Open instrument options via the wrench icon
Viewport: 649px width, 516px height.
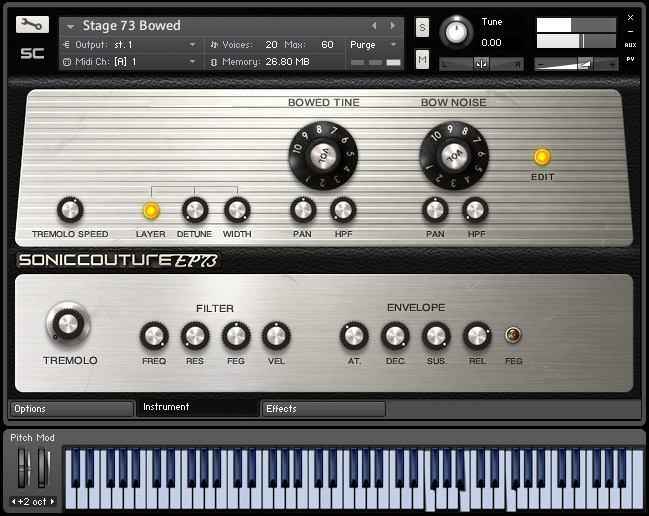[x=32, y=25]
